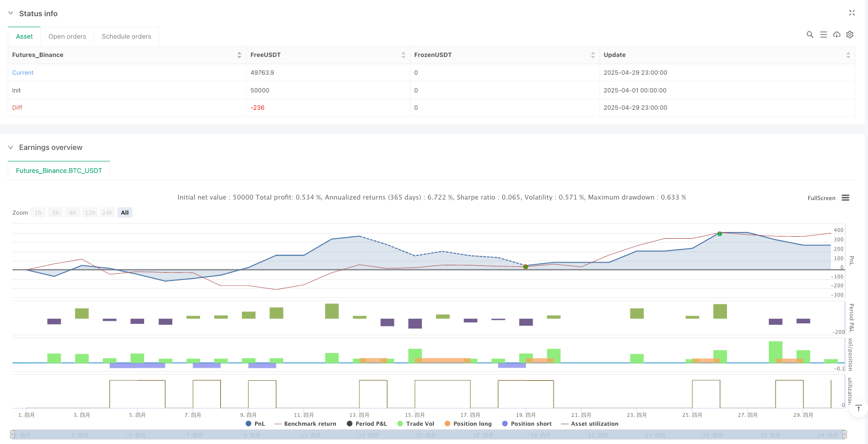Click the FullScreen chart button
This screenshot has height=444, width=868.
tap(821, 198)
